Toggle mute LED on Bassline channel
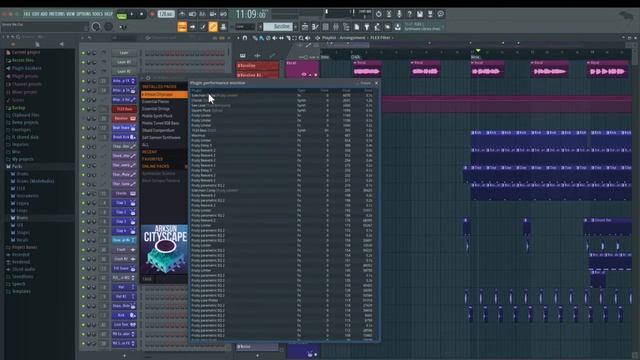 click(83, 118)
